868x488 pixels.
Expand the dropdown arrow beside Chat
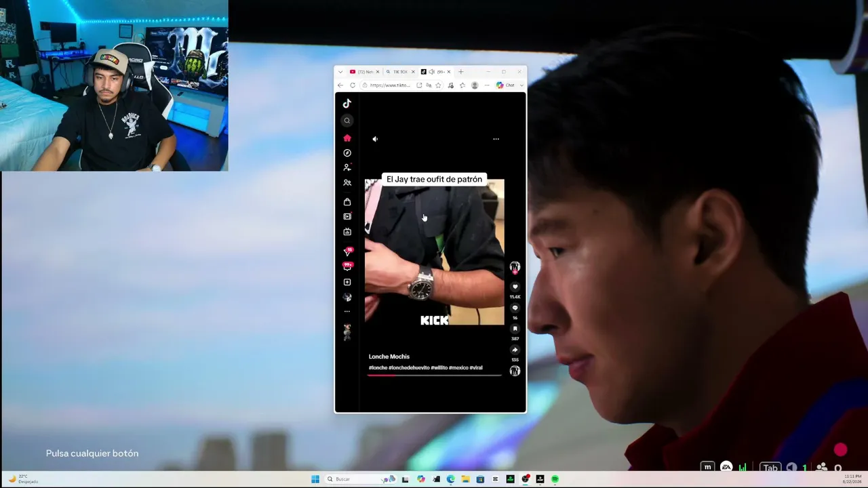pyautogui.click(x=521, y=85)
